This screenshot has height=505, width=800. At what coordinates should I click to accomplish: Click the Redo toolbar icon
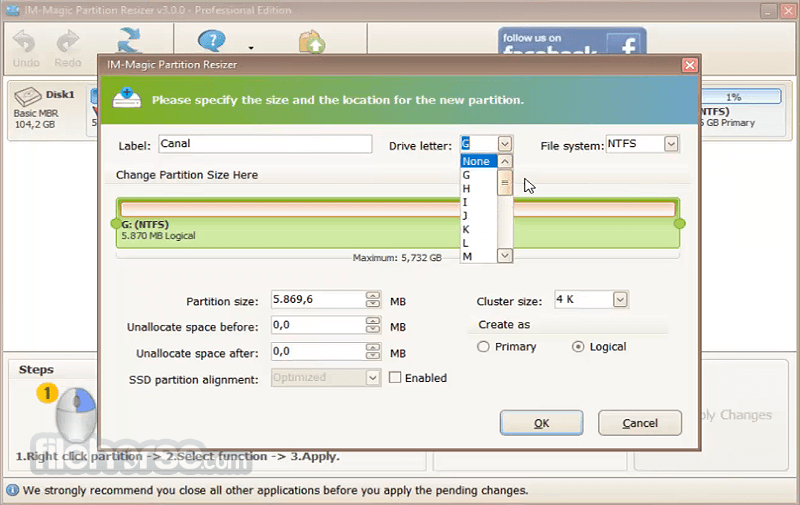67,43
